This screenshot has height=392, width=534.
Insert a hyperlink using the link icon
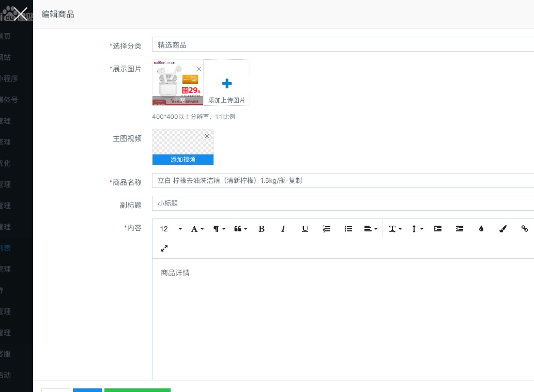tap(525, 229)
